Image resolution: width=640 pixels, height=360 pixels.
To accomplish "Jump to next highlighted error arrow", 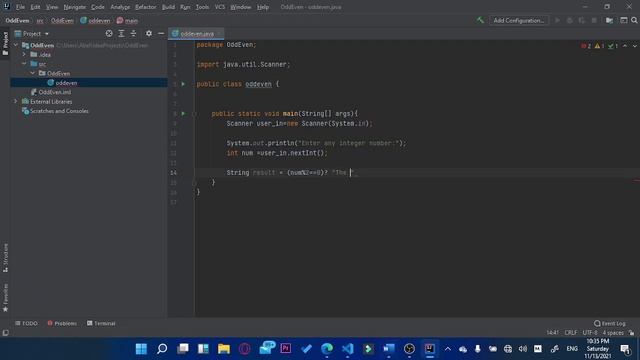I will click(635, 46).
